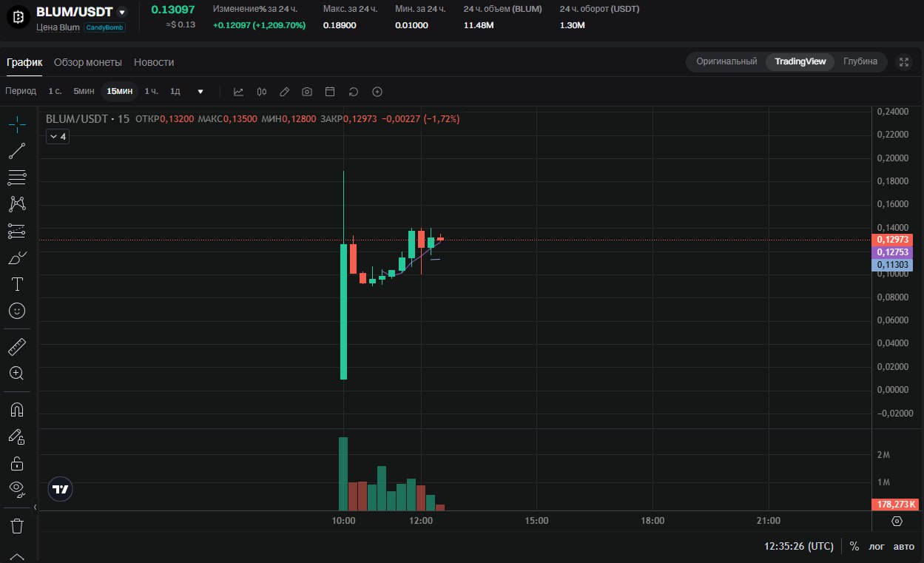Select the trend line drawing tool

[17, 151]
